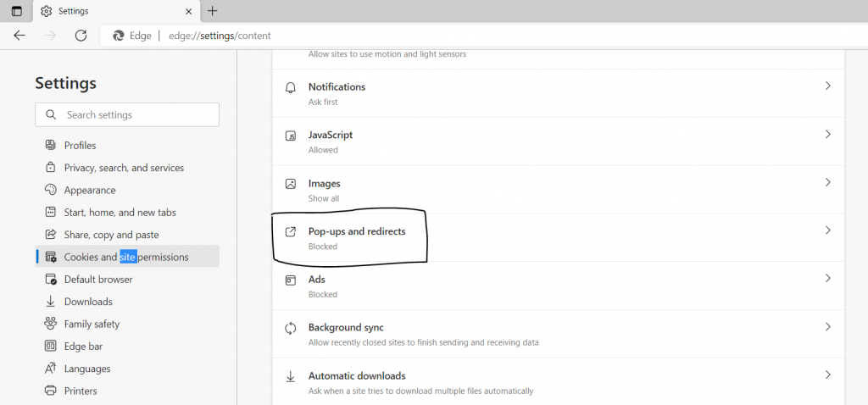Open Start, home, and new tabs
This screenshot has width=868, height=405.
pyautogui.click(x=120, y=213)
